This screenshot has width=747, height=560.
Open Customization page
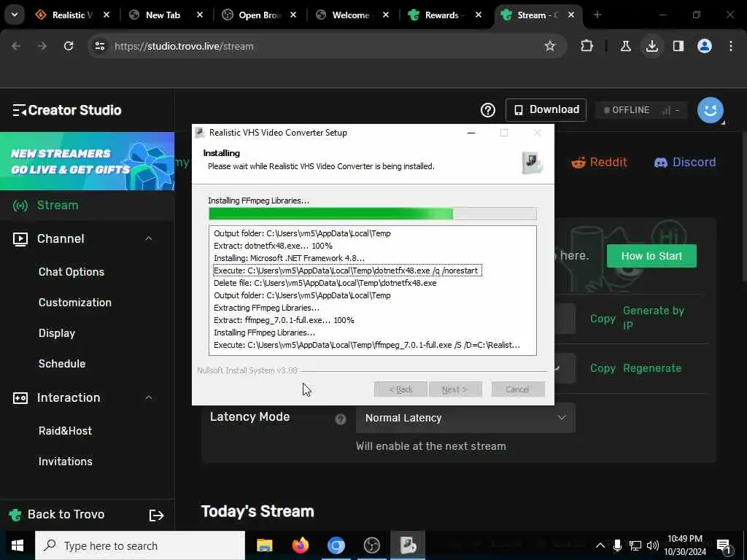point(75,303)
